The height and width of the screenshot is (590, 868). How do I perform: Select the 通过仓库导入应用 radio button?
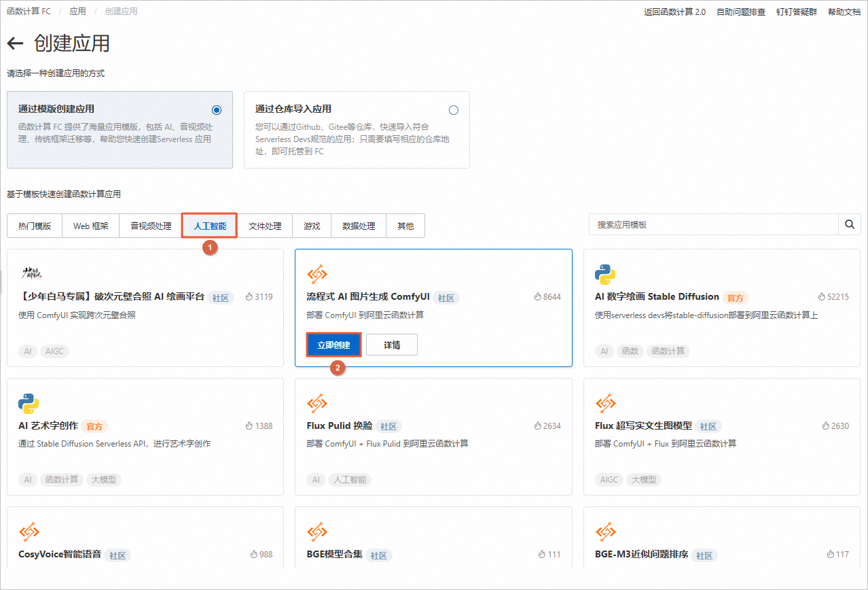point(454,110)
